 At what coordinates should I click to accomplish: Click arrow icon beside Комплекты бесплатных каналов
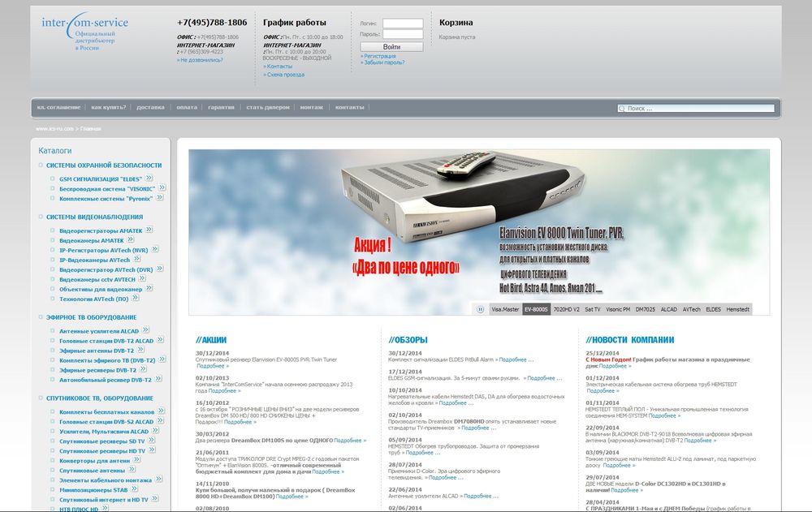[162, 411]
